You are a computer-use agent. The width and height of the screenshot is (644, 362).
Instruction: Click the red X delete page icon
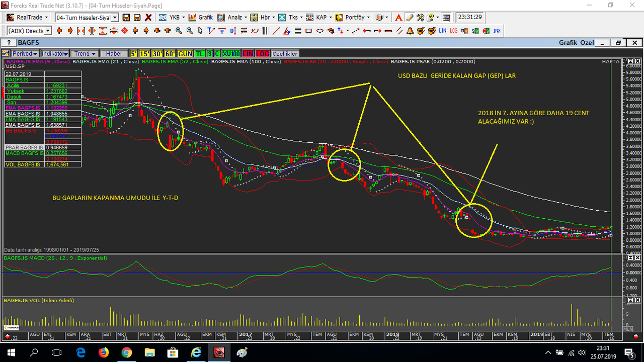pyautogui.click(x=148, y=17)
